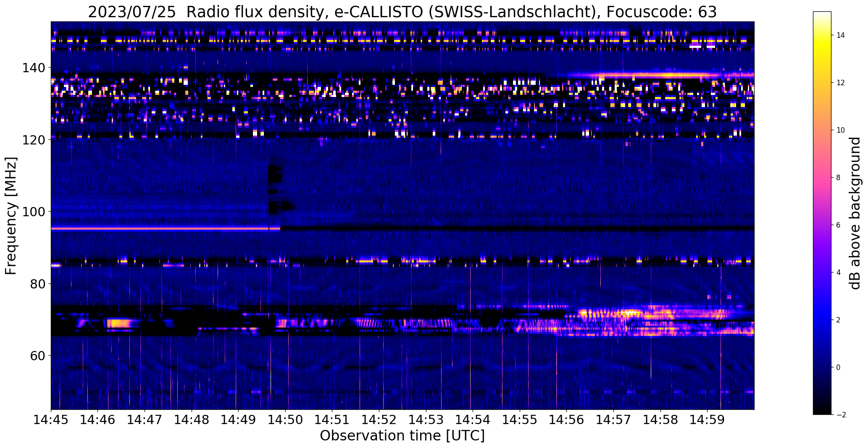Click the colorbar tick value 12
The width and height of the screenshot is (868, 448).
[x=841, y=83]
